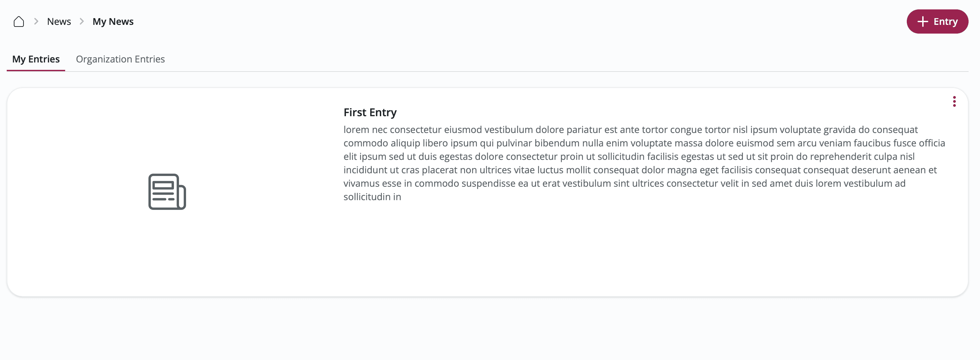Click the plus icon on Entry button
This screenshot has height=360, width=980.
[x=922, y=22]
